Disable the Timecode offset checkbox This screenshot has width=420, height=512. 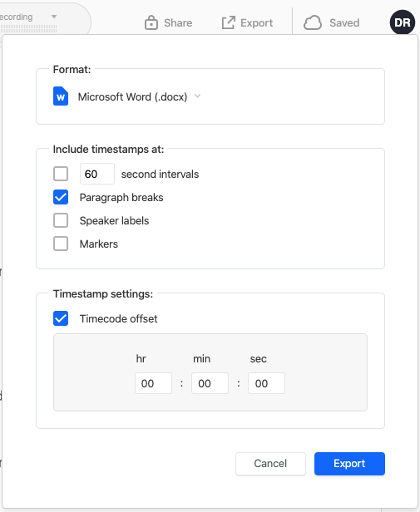[61, 318]
